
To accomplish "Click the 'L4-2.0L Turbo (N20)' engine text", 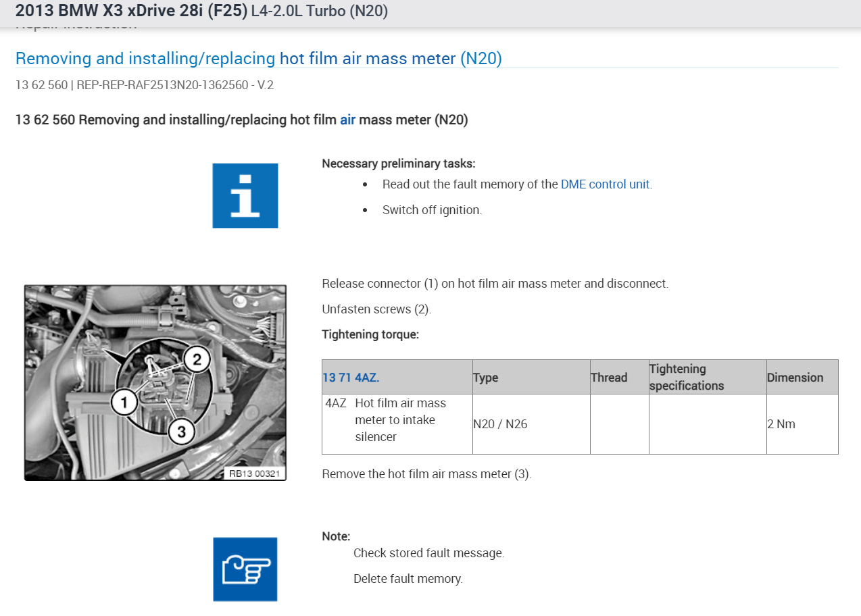I will [x=319, y=11].
